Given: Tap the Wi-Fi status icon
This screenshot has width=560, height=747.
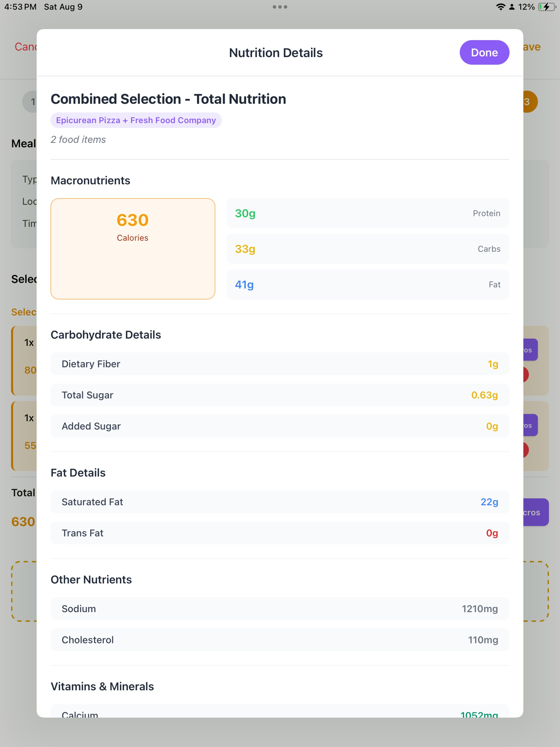Looking at the screenshot, I should pos(500,7).
